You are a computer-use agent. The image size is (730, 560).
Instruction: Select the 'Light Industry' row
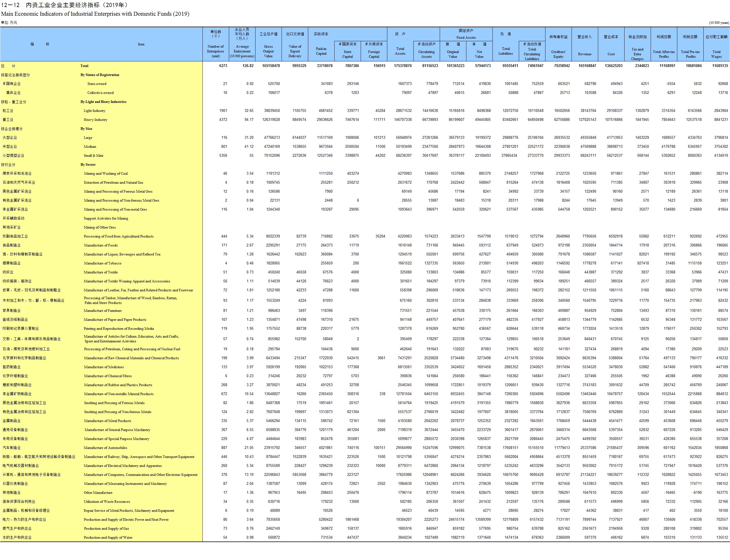(x=95, y=111)
